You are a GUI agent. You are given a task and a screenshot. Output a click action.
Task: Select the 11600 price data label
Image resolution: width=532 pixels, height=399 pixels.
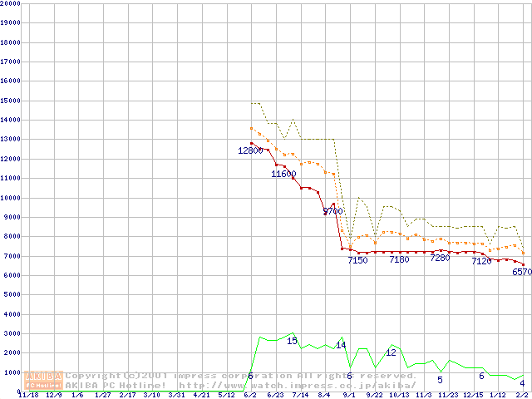click(283, 174)
